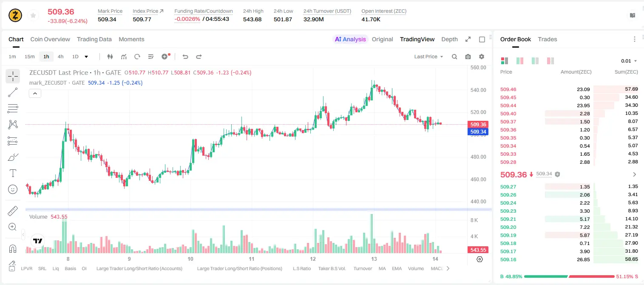This screenshot has height=285, width=644.
Task: Click the undo arrow in chart toolbar
Action: click(x=185, y=57)
